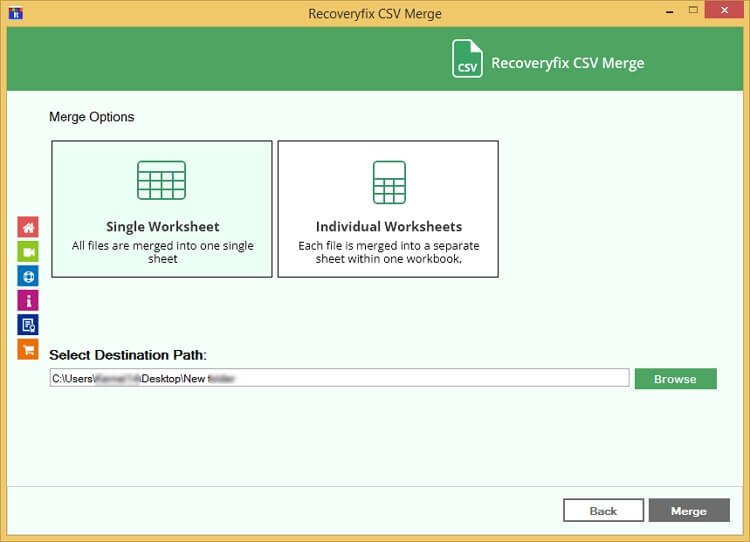This screenshot has height=542, width=750.
Task: Open the green video tutorial sidebar icon
Action: (28, 252)
